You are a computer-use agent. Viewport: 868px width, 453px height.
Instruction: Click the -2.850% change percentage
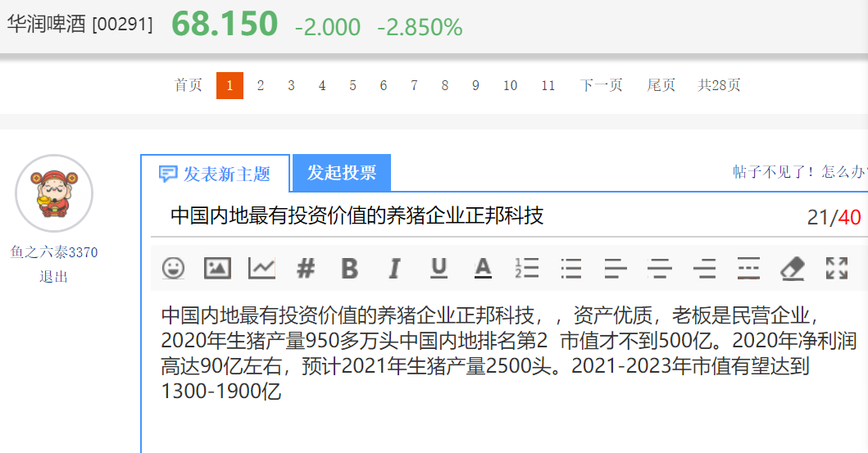420,27
